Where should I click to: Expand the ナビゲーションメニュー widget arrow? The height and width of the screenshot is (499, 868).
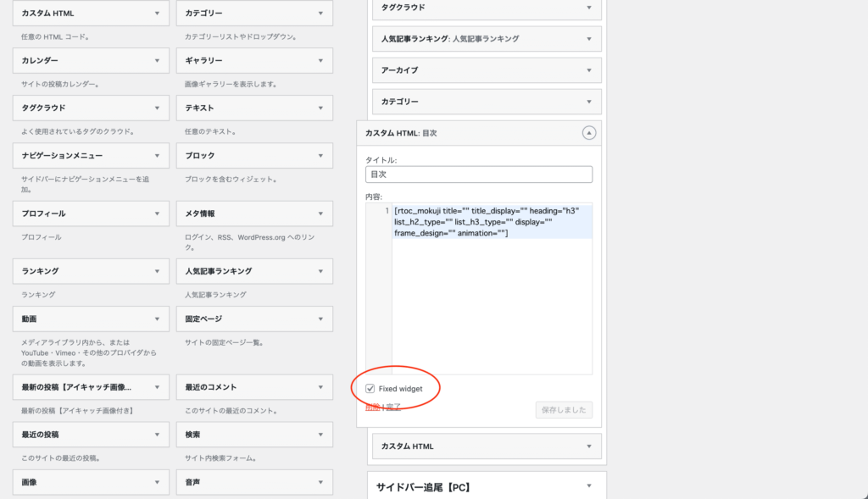pyautogui.click(x=157, y=156)
